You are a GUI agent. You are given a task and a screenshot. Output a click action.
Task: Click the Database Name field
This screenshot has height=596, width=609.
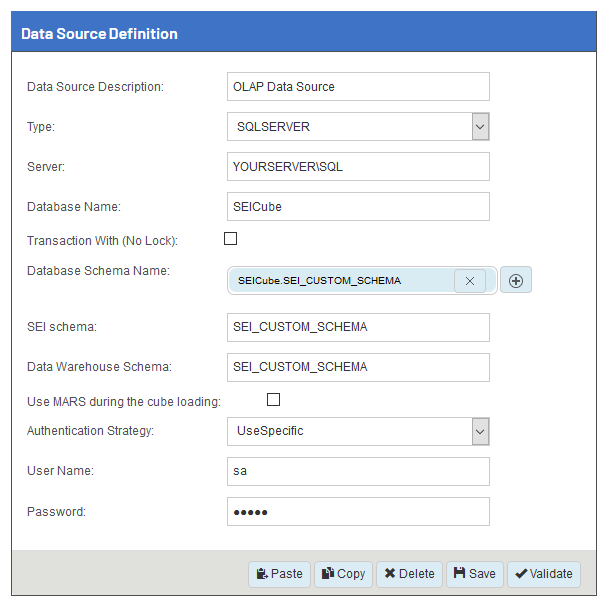358,207
